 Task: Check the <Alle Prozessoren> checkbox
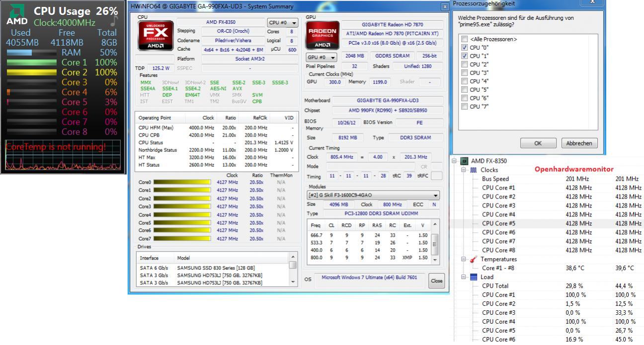(464, 39)
